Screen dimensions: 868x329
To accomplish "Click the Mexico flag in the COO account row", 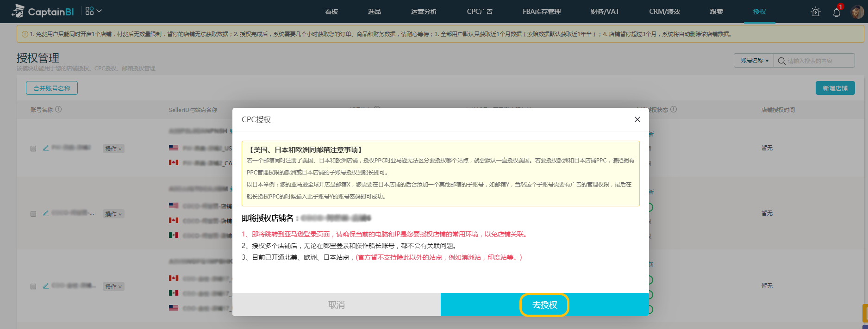I will 174,293.
